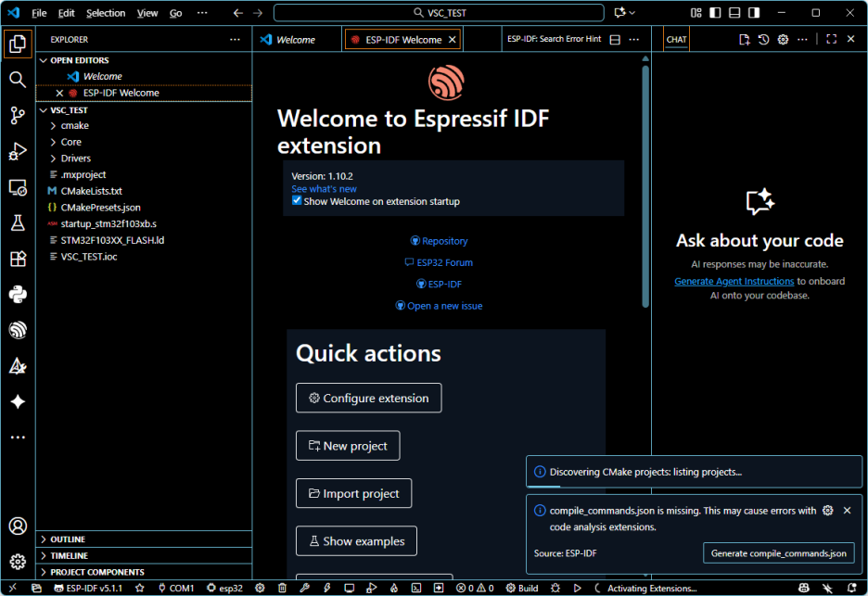Viewport: 868px width, 596px height.
Task: Open the Accounts menu
Action: click(18, 526)
